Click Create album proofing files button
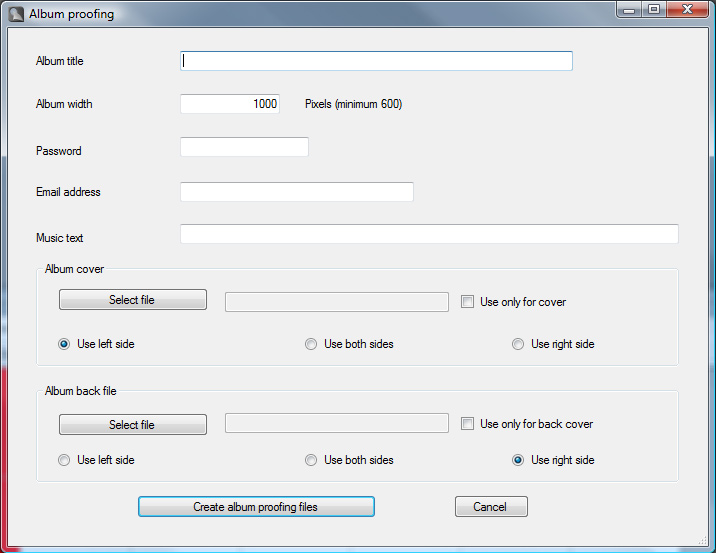716x553 pixels. (x=256, y=507)
